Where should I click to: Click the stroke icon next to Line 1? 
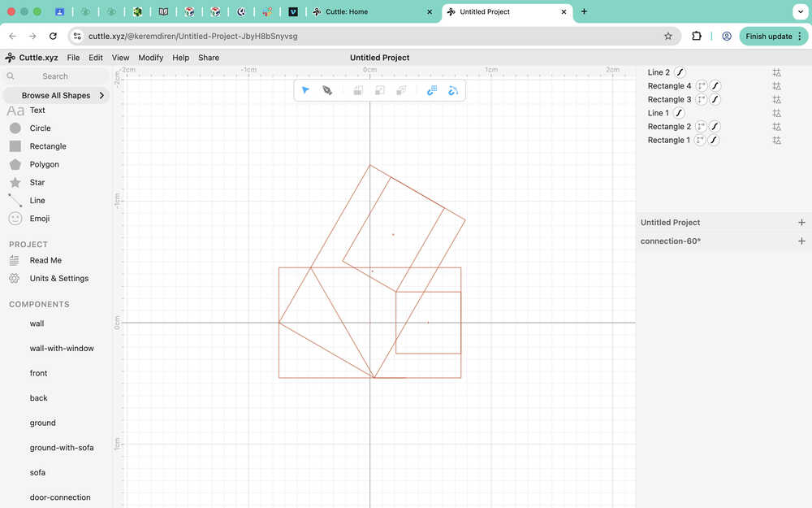pyautogui.click(x=679, y=112)
